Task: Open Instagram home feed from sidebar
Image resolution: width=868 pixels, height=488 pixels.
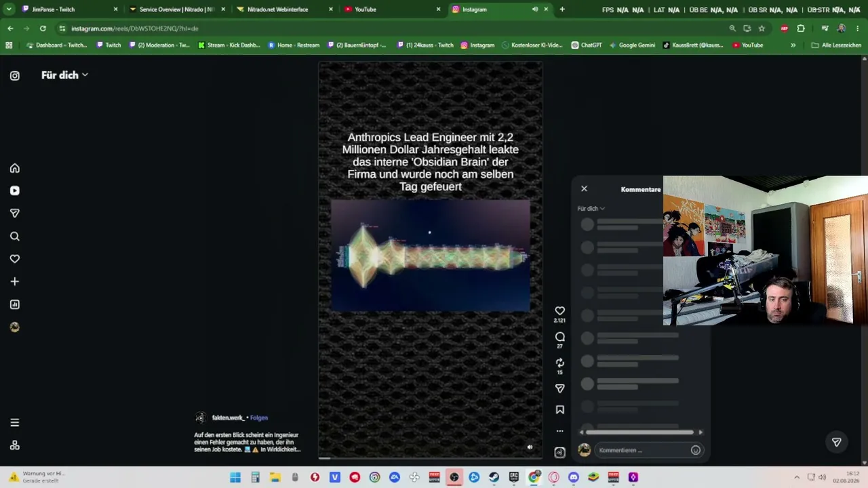Action: tap(15, 168)
